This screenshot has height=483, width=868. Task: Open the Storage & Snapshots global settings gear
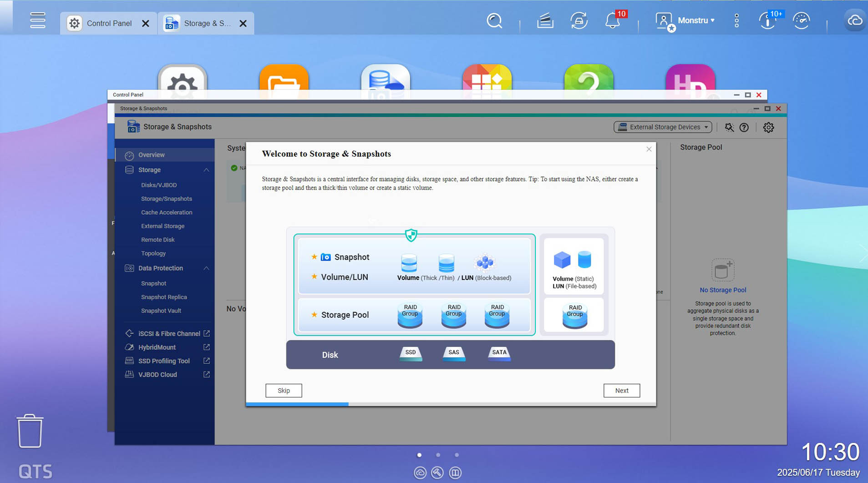(x=768, y=127)
